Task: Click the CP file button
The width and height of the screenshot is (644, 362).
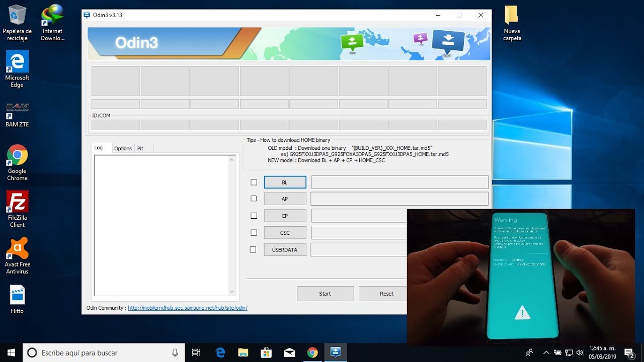Action: pyautogui.click(x=285, y=216)
